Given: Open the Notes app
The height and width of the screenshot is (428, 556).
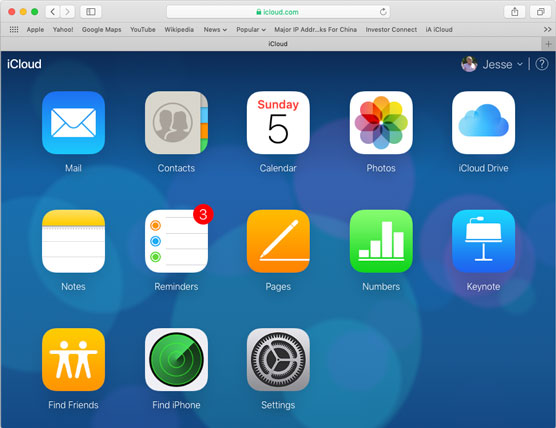Looking at the screenshot, I should coord(73,241).
